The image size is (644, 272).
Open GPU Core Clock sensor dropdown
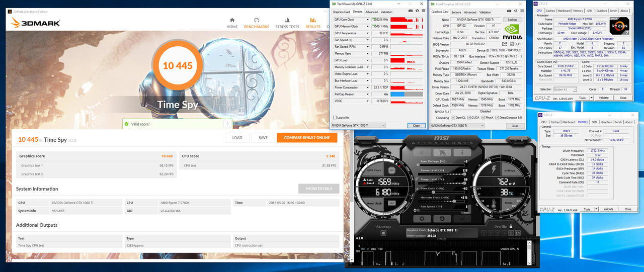pyautogui.click(x=368, y=20)
